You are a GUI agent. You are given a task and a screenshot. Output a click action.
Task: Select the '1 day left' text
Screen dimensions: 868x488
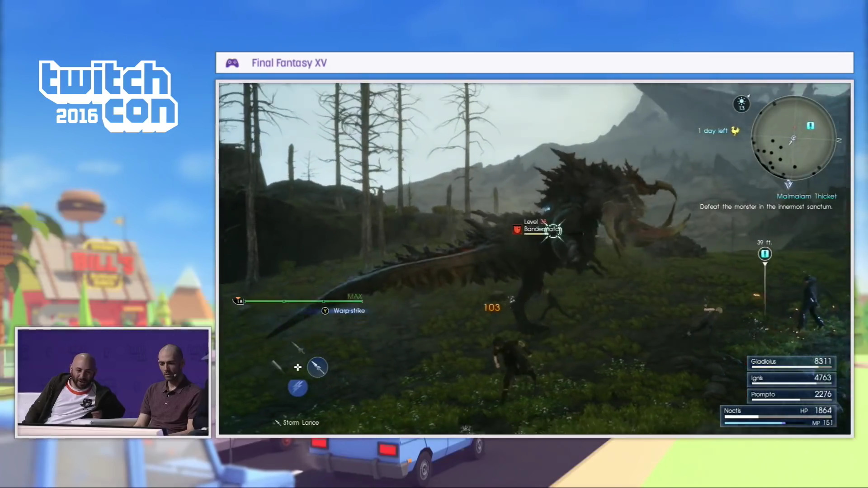(712, 131)
